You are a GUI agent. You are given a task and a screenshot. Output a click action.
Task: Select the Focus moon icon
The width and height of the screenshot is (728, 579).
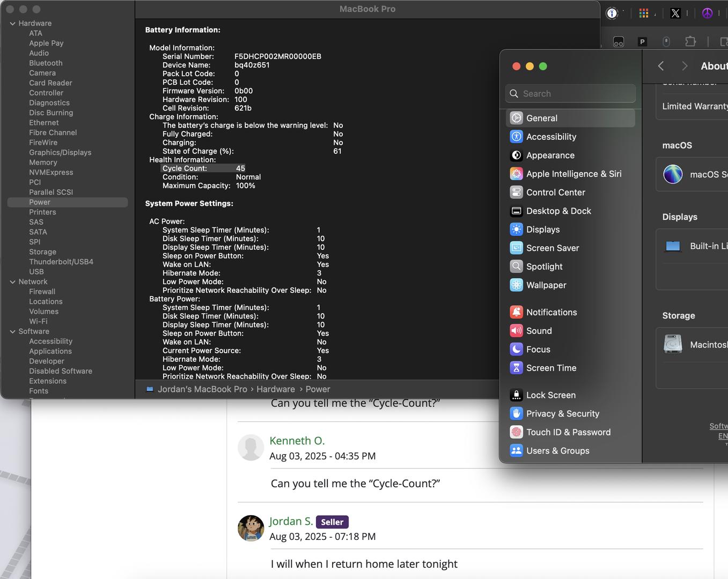click(516, 350)
